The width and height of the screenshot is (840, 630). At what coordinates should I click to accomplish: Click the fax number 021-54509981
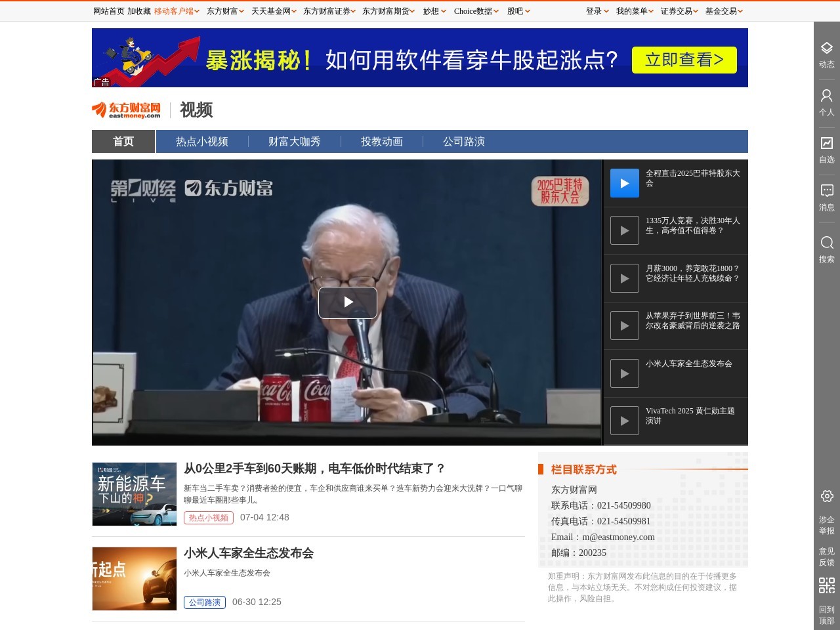(x=624, y=521)
